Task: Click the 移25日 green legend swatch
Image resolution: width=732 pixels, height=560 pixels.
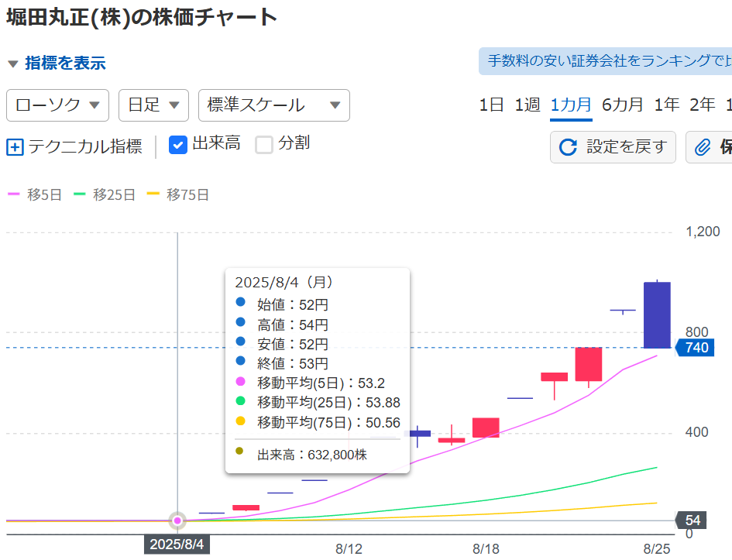Action: (79, 195)
